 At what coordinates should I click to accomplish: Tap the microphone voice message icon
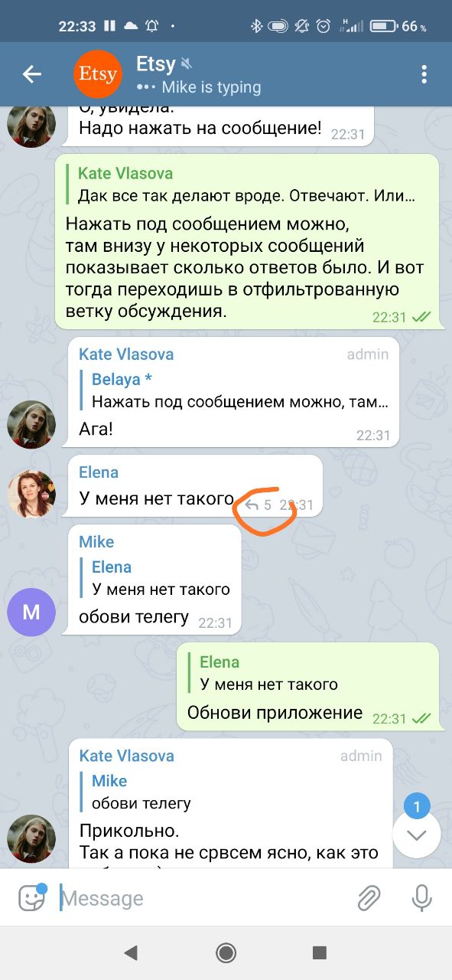[x=421, y=897]
